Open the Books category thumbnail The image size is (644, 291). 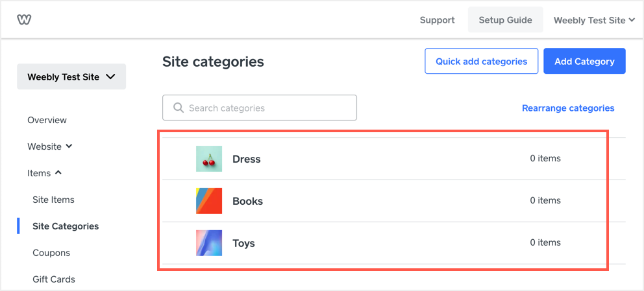[x=209, y=201]
